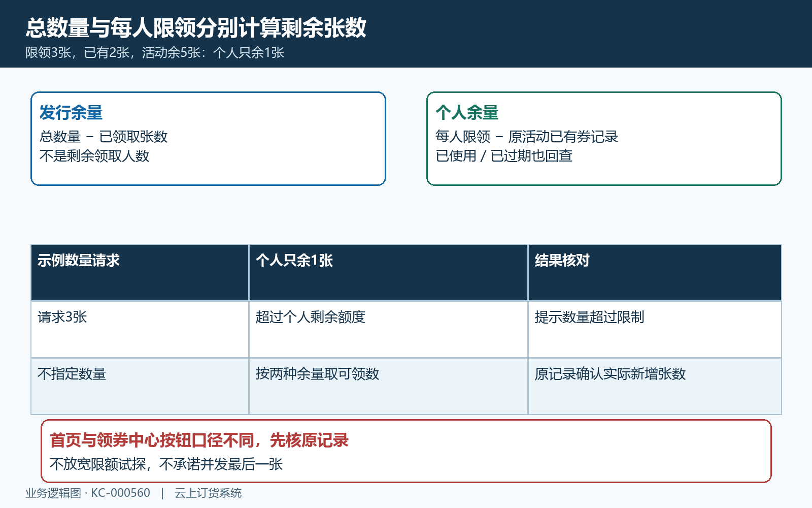
Task: Click the cell 不指定数量
Action: (x=140, y=386)
